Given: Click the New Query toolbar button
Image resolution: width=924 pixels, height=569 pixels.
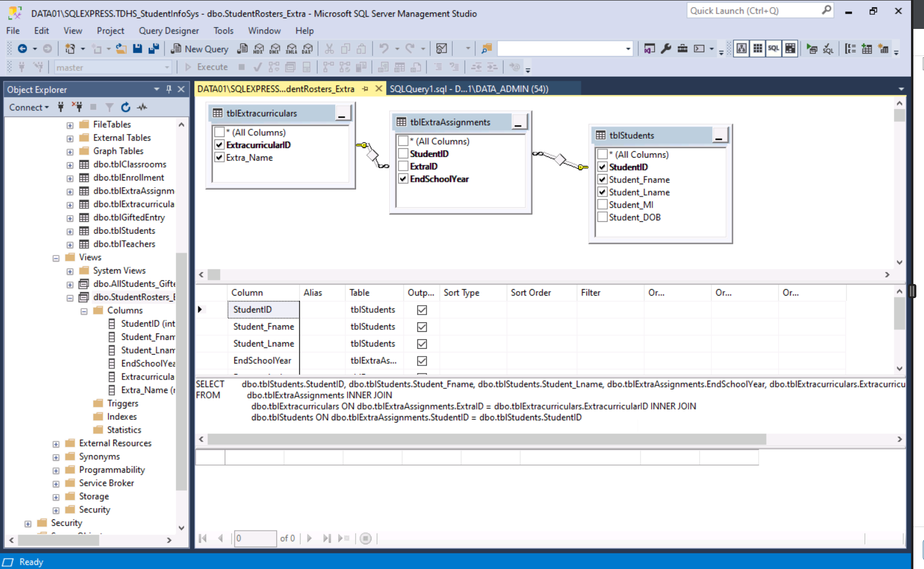Looking at the screenshot, I should [x=200, y=49].
